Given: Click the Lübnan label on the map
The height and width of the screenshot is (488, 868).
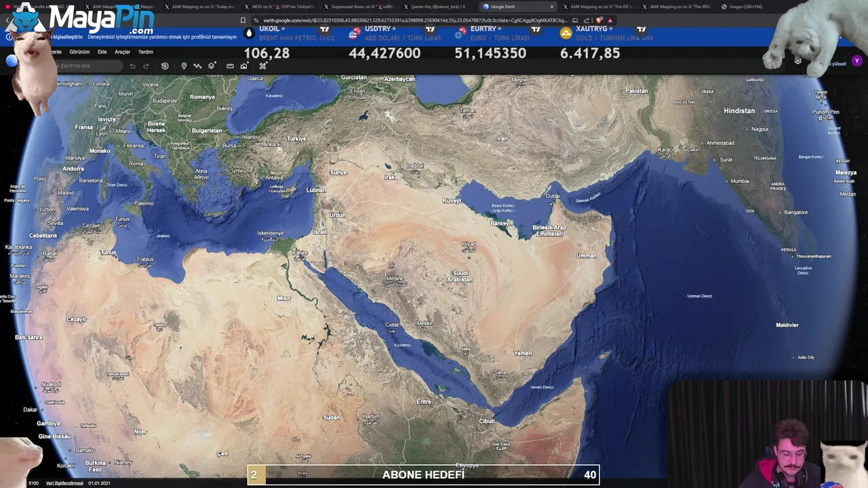Looking at the screenshot, I should click(x=316, y=190).
